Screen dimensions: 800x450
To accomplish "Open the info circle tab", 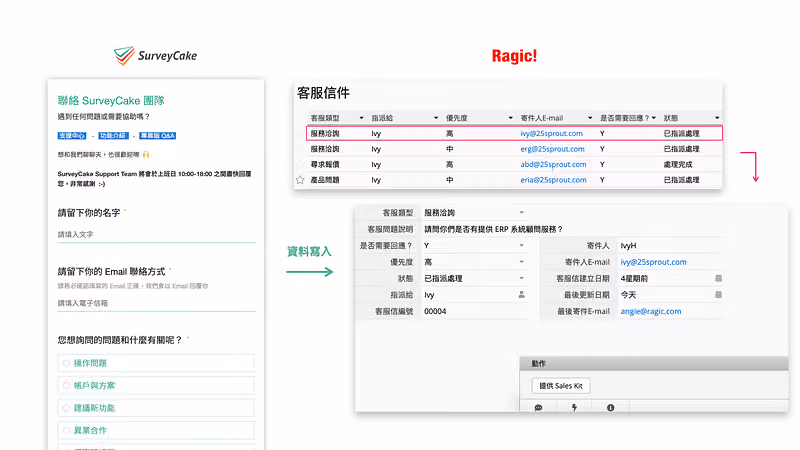I will click(610, 408).
